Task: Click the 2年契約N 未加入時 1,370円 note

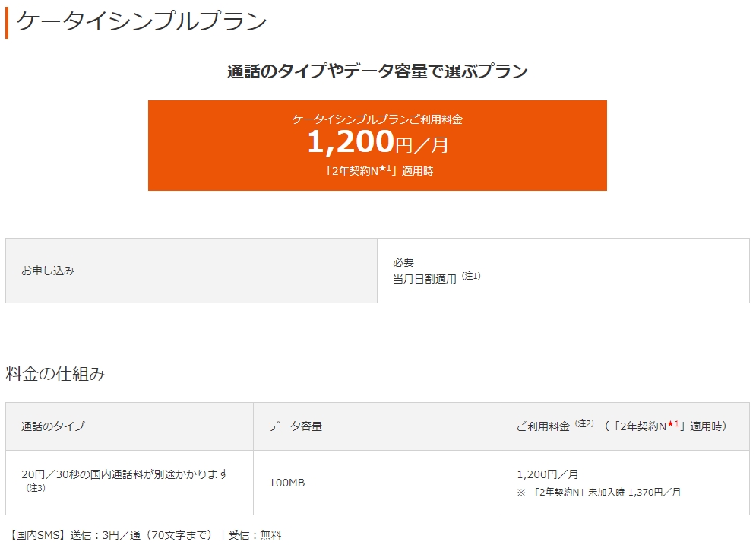Action: click(x=599, y=492)
